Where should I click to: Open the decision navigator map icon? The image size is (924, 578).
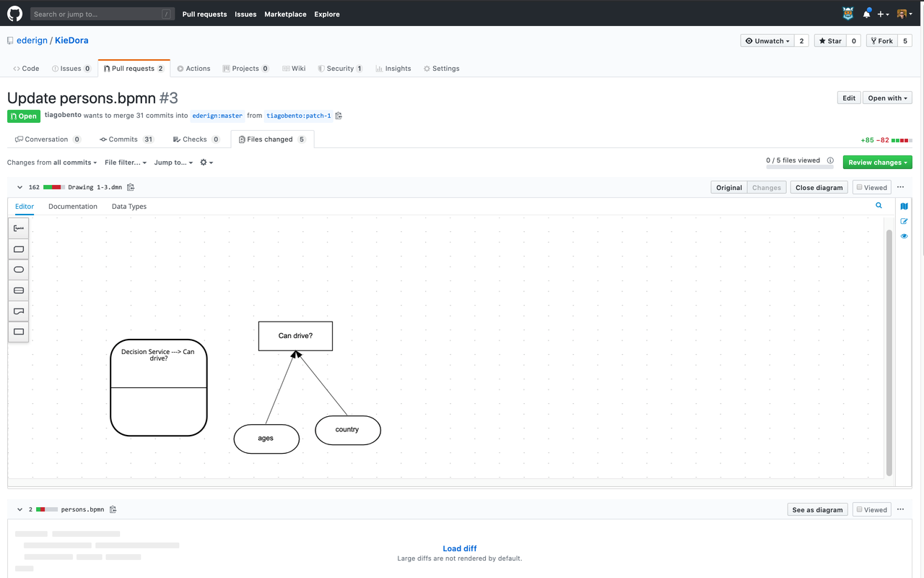tap(904, 207)
